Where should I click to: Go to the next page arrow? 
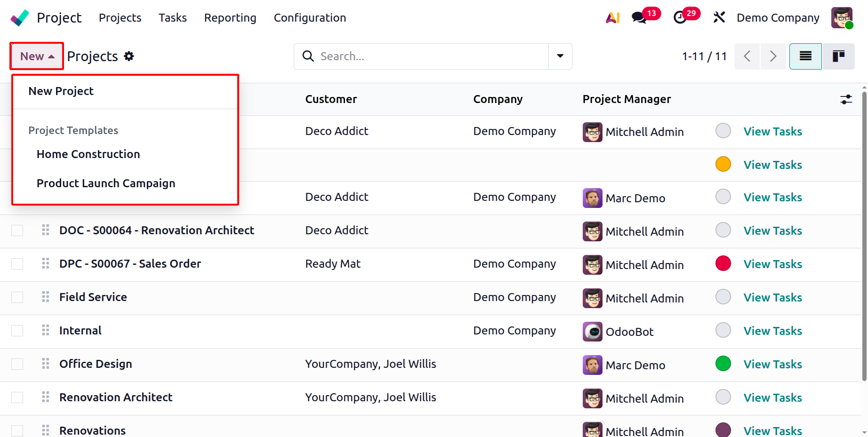click(773, 56)
